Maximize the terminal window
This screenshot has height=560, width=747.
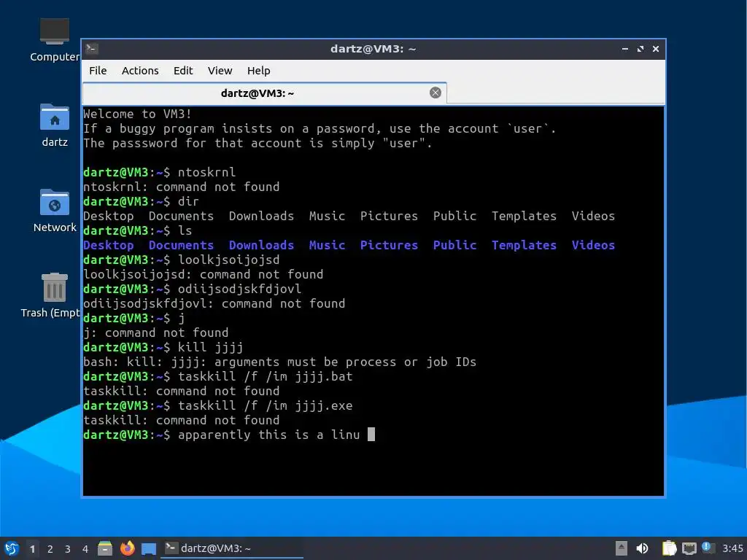[x=640, y=49]
